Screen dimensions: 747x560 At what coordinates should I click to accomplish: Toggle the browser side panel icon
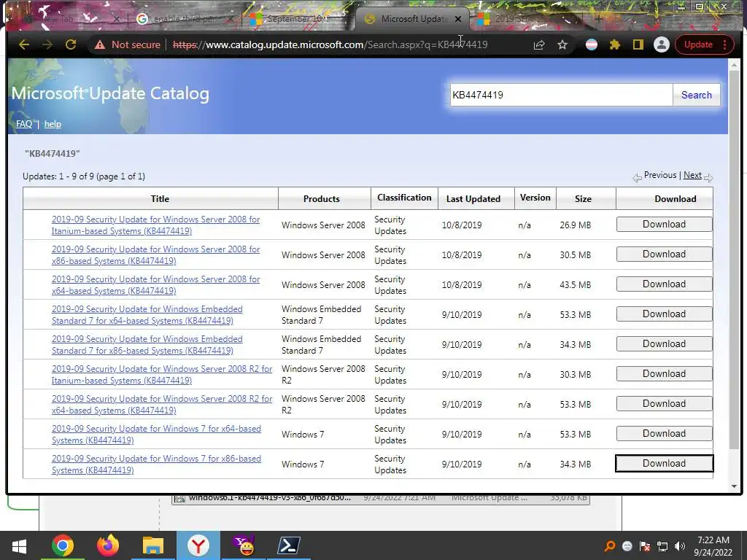click(x=638, y=44)
